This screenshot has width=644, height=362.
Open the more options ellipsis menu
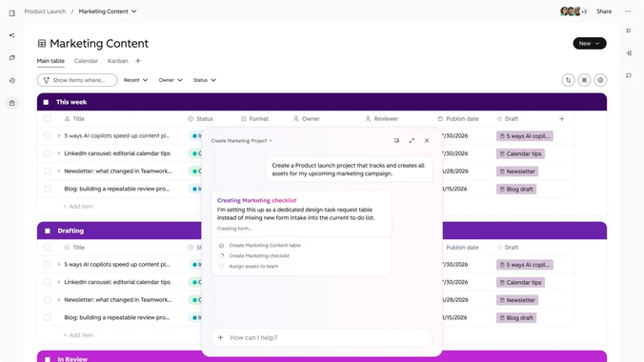[628, 11]
